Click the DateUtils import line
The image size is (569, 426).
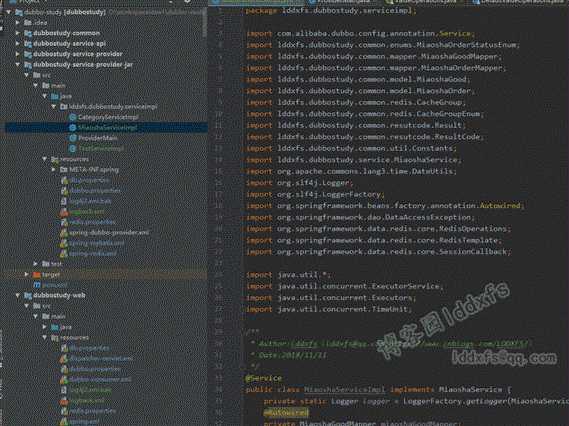352,172
